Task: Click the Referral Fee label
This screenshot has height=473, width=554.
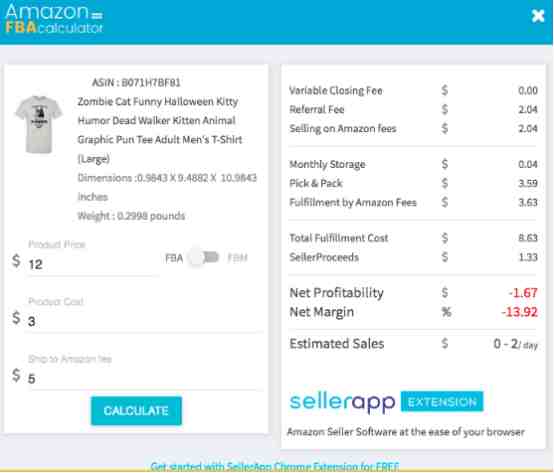Action: 317,110
